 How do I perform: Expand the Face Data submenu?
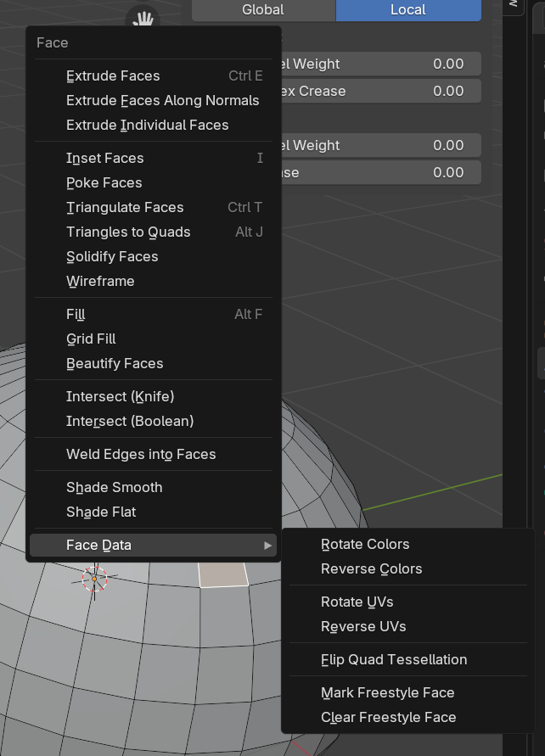click(154, 545)
